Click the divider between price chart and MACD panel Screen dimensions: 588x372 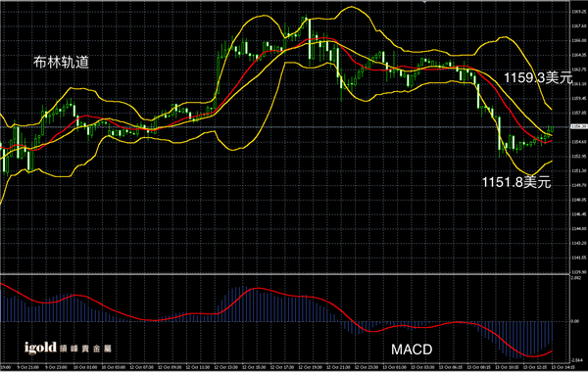(285, 275)
